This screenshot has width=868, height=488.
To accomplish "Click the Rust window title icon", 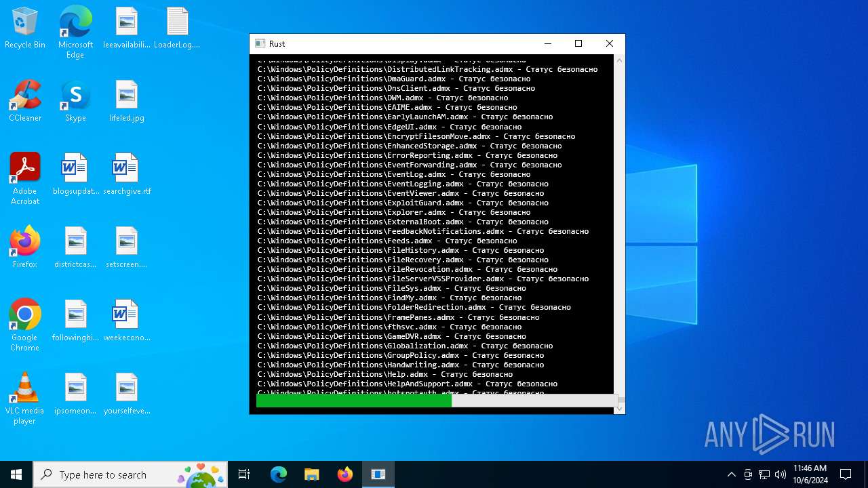I will (260, 43).
